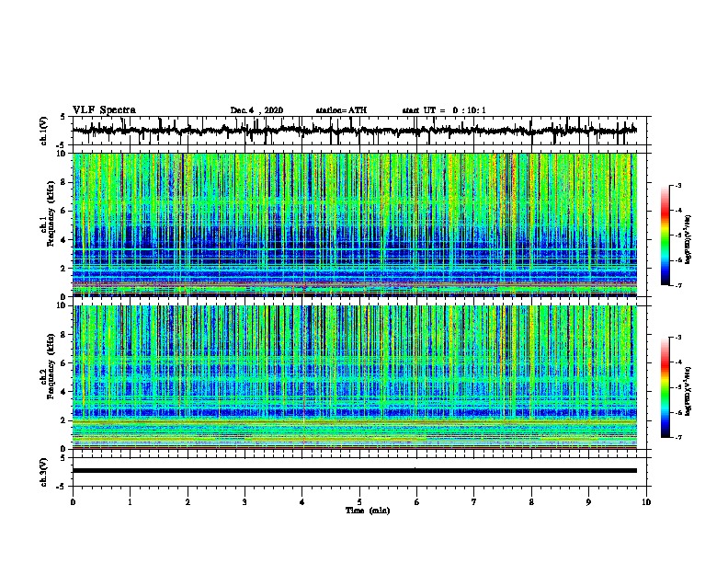The width and height of the screenshot is (728, 563).
Task: Click the ch.2 spectrogram panel
Action: pyautogui.click(x=355, y=377)
